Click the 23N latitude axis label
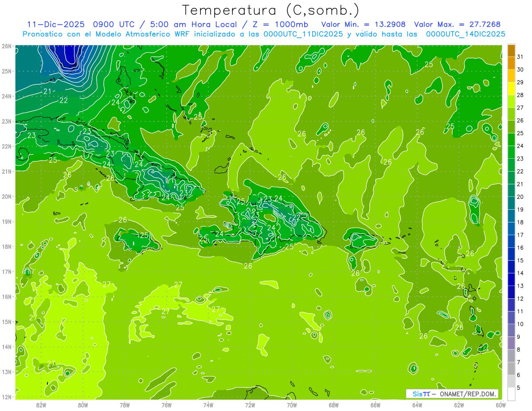Viewport: 532px width, 411px height. click(7, 121)
